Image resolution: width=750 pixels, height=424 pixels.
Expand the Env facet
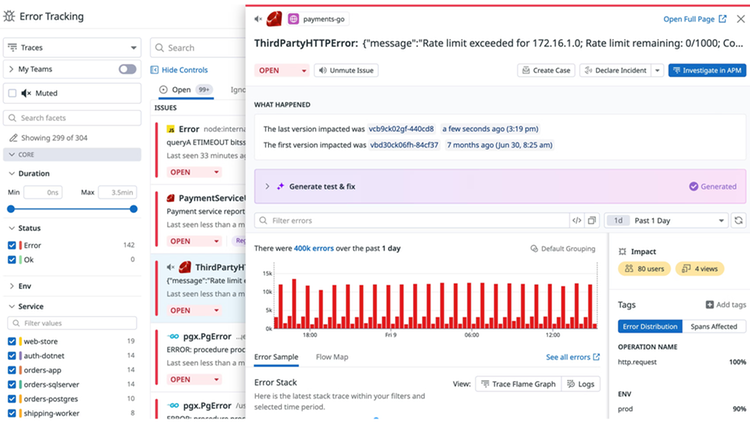coord(12,286)
